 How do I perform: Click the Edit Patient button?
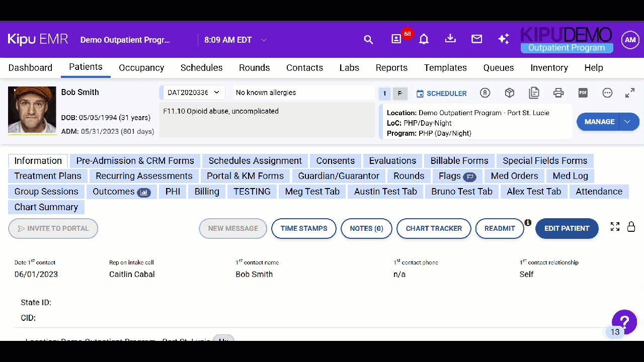[x=567, y=228]
